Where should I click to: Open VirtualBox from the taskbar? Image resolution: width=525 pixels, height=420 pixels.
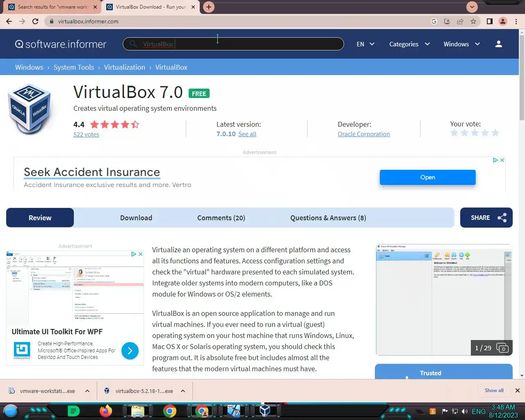pyautogui.click(x=265, y=411)
